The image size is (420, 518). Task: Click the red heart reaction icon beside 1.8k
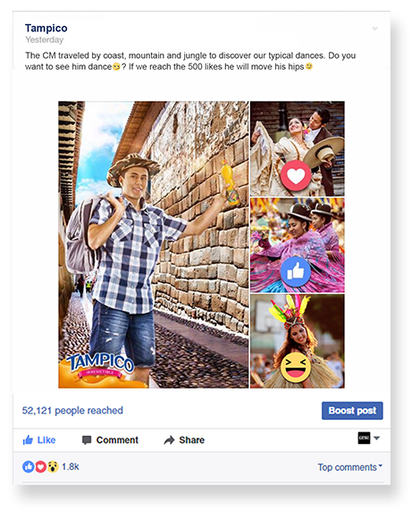40,467
